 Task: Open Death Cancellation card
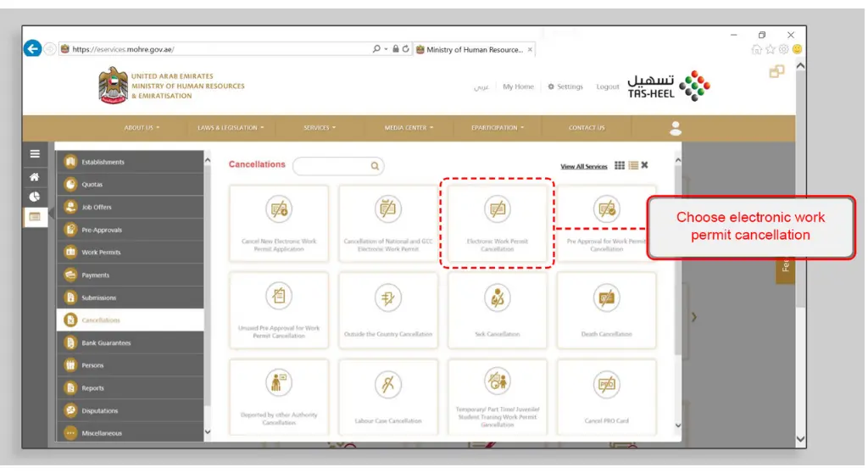coord(606,310)
